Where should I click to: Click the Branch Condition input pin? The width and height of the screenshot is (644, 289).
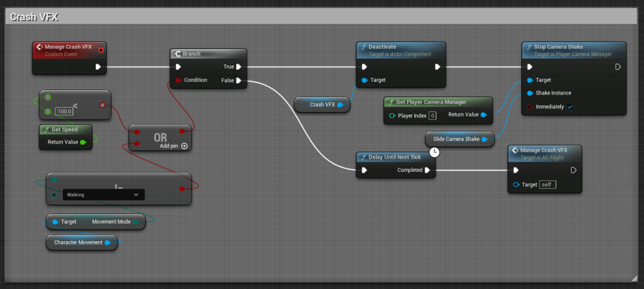point(179,80)
